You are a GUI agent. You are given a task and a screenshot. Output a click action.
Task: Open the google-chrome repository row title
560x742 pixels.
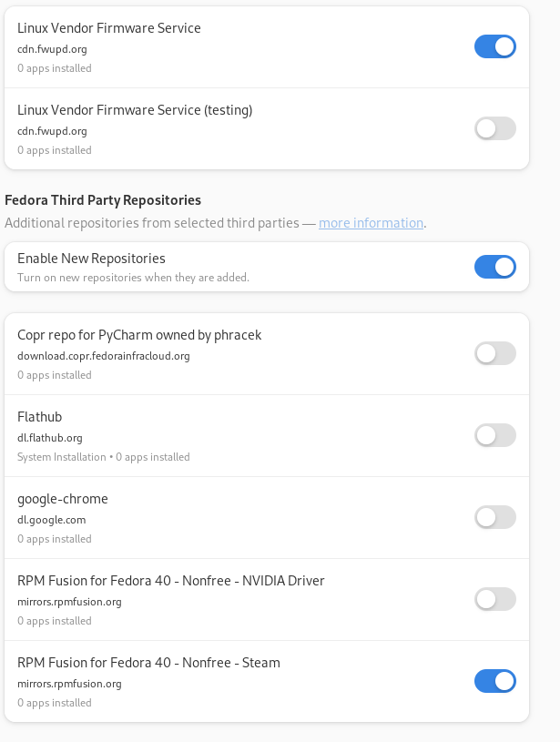coord(63,499)
